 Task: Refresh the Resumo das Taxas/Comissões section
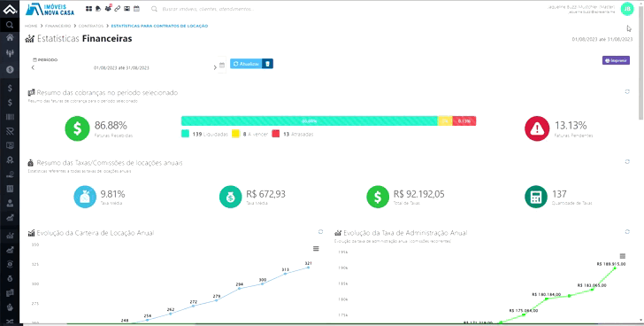pos(627,162)
